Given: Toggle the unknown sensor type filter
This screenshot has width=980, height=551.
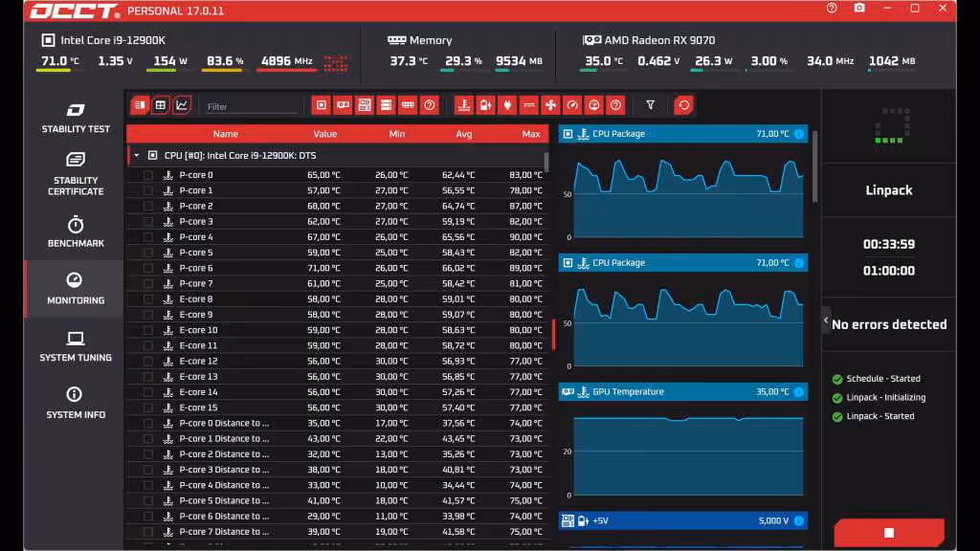Looking at the screenshot, I should point(615,105).
